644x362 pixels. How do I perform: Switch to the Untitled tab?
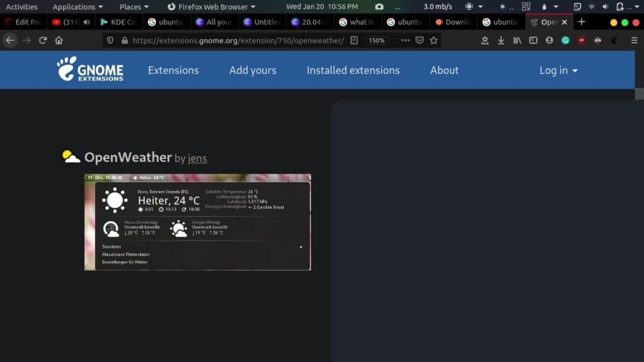click(x=262, y=22)
